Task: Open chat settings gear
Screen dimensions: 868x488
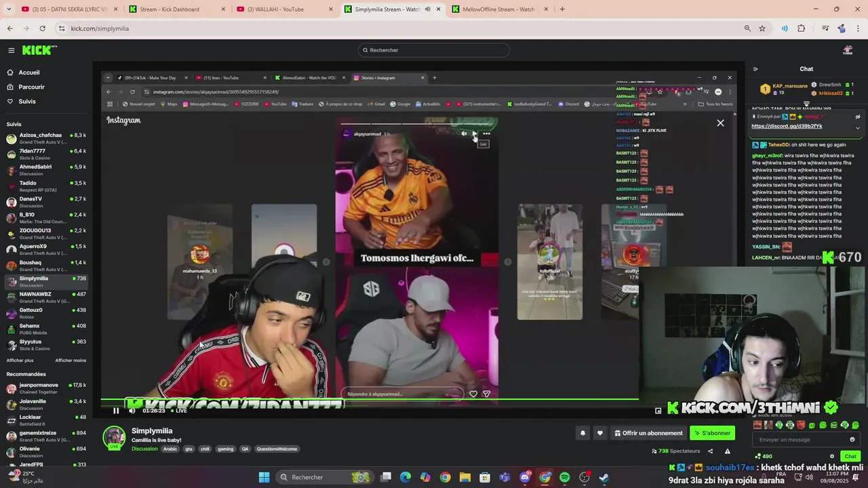Action: pyautogui.click(x=832, y=456)
